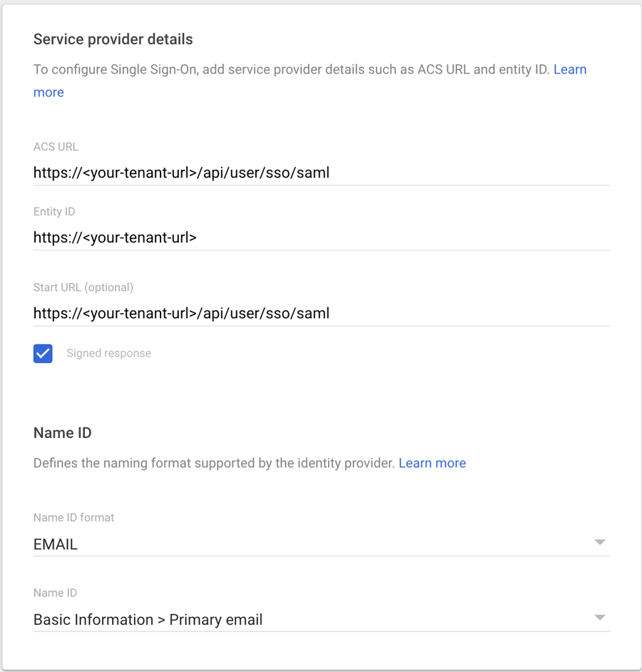Click the "Entity ID" field label
Screen dimensions: 642x672
[x=54, y=212]
